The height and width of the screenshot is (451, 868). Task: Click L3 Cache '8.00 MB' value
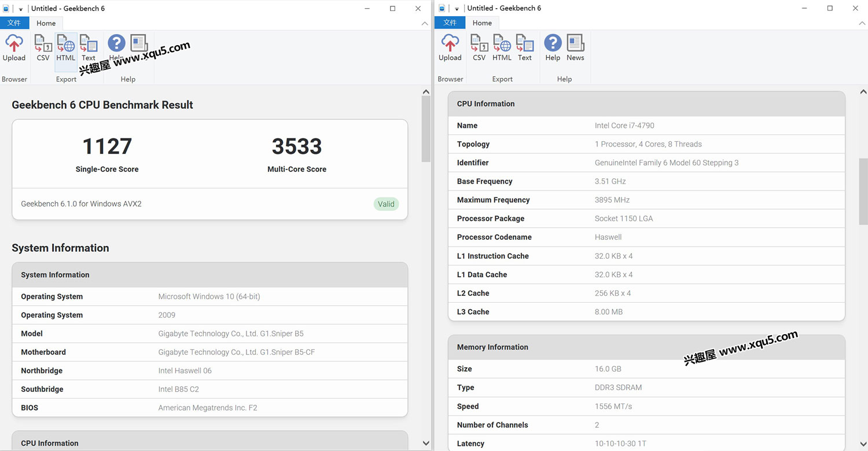[x=609, y=311]
